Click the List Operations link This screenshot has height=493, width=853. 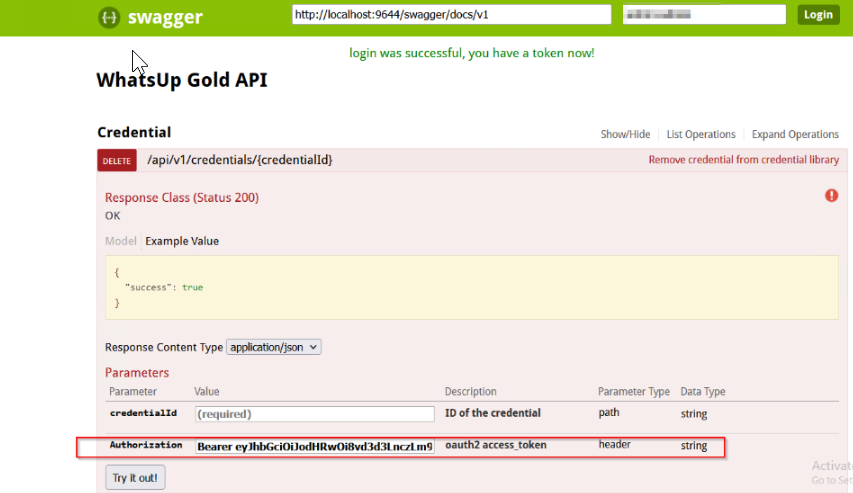[701, 134]
